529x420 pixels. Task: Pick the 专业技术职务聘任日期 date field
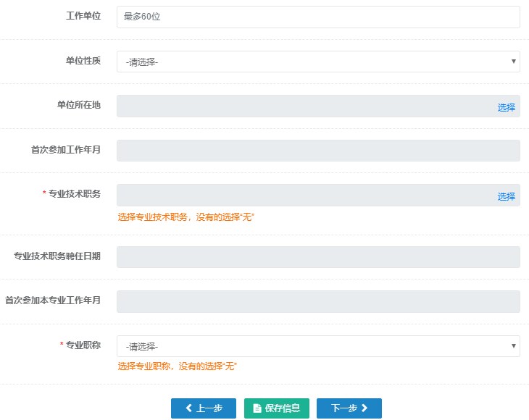point(318,257)
